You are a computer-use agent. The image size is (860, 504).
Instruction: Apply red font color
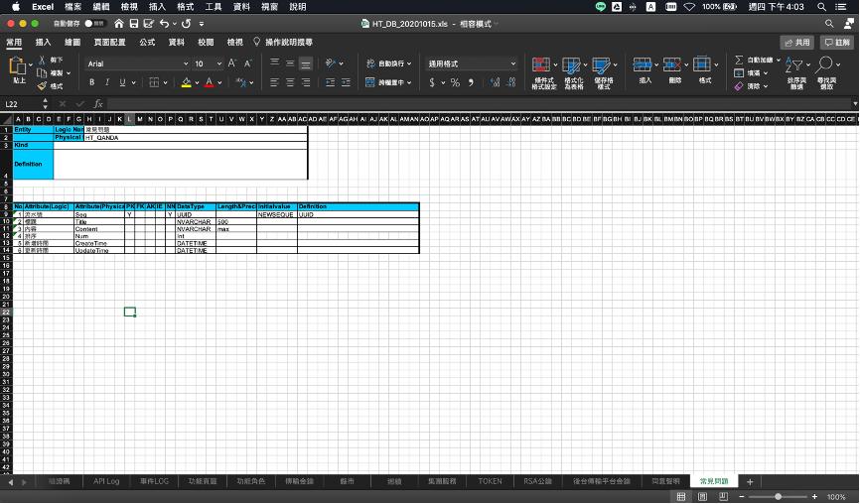pyautogui.click(x=209, y=82)
